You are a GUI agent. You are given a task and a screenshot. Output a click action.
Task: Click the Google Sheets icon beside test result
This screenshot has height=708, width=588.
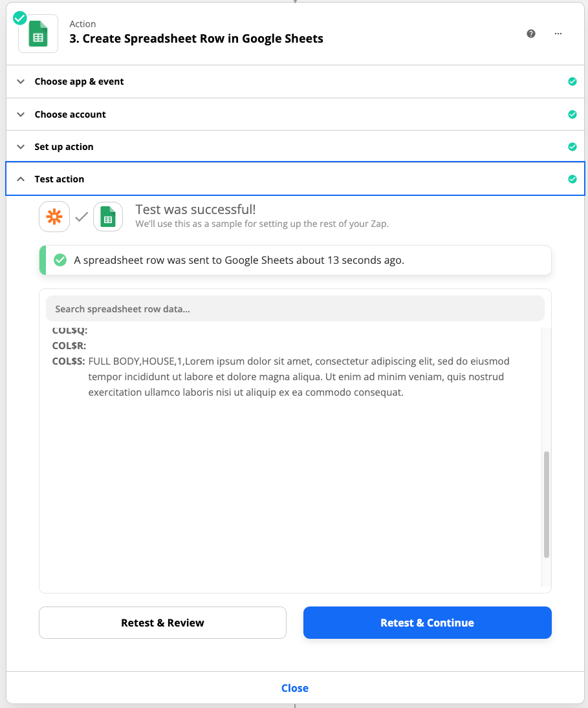pos(108,217)
